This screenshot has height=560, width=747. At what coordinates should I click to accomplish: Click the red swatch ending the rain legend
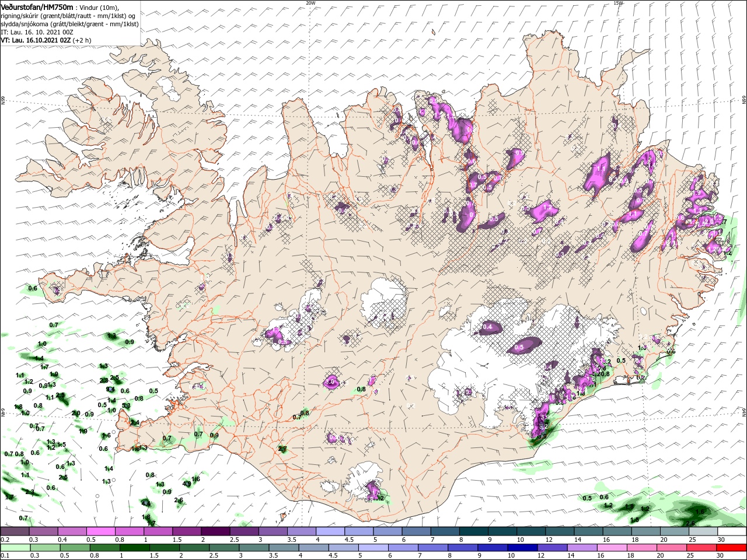(731, 548)
